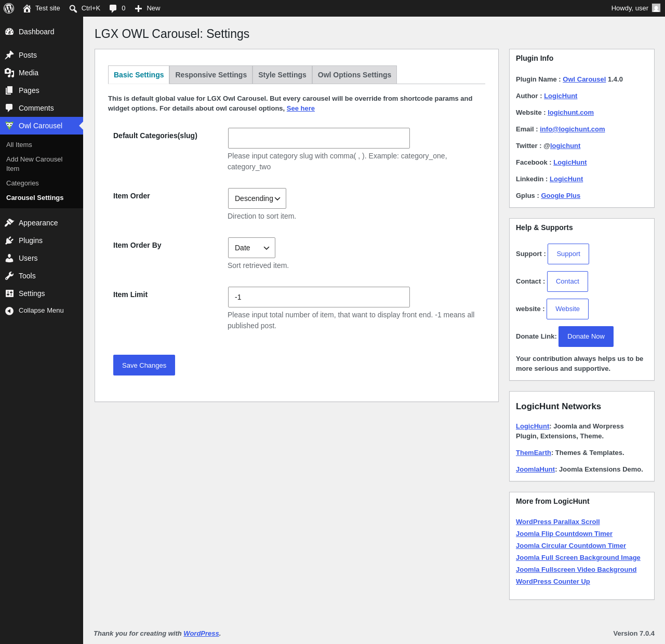This screenshot has width=665, height=644.
Task: Click the Comments icon in sidebar
Action: click(9, 108)
